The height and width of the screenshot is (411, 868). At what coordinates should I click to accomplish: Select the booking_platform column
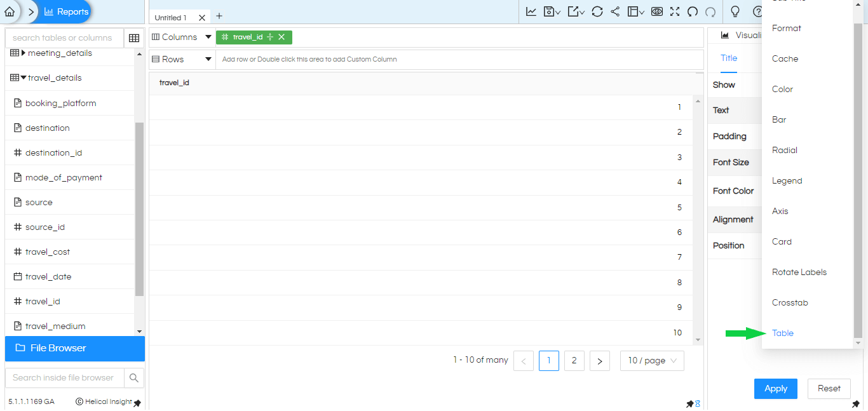(x=61, y=103)
